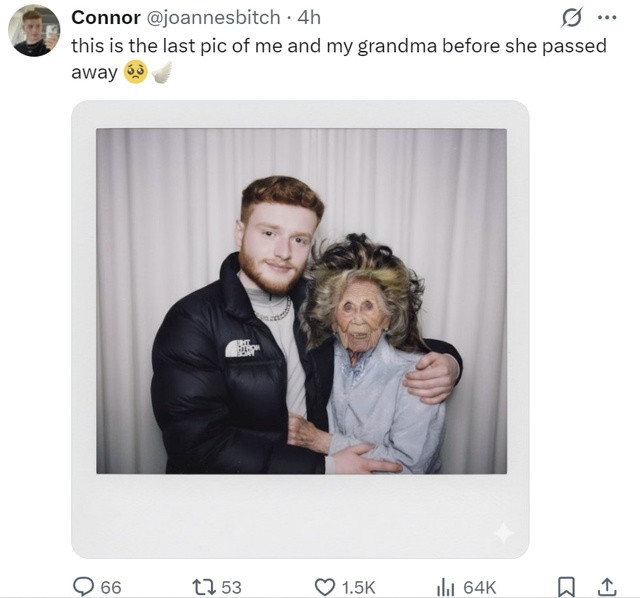This screenshot has height=598, width=640.
Task: Open the three-dot more options menu
Action: coord(607,18)
